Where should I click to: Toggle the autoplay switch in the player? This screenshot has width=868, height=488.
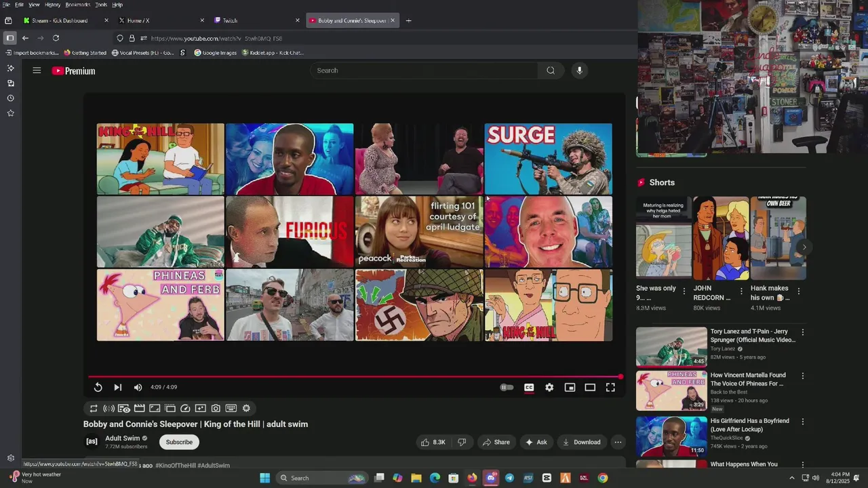pos(507,387)
